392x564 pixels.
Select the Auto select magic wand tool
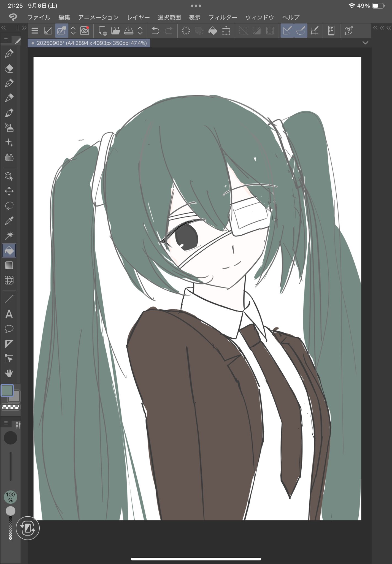(x=9, y=235)
